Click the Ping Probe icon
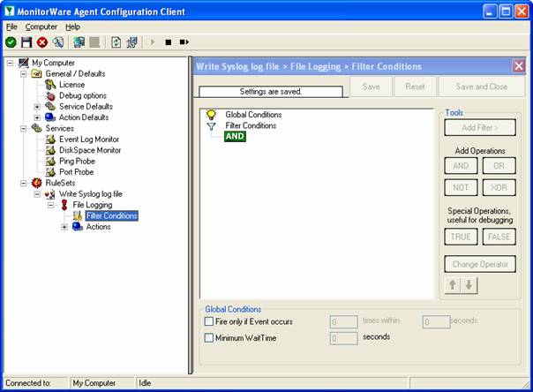 click(x=50, y=161)
